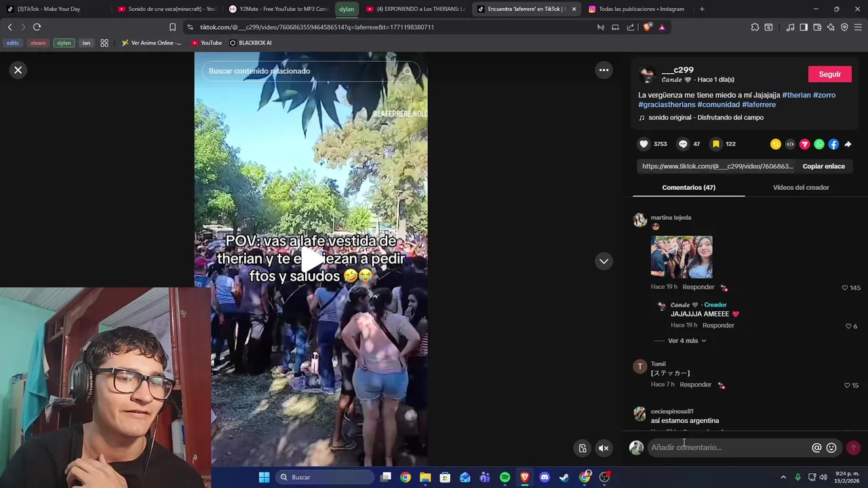Click the 'Añadir comentario...' input field
This screenshot has height=488, width=868.
729,447
